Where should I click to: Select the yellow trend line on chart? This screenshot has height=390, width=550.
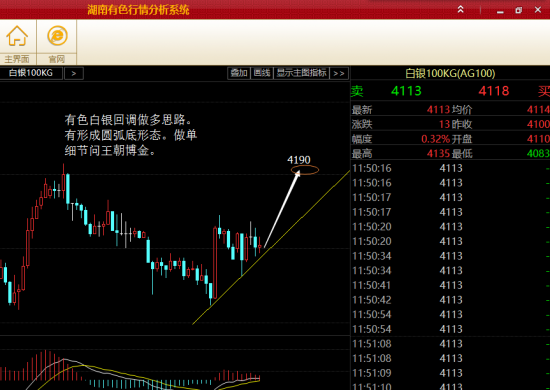pos(271,248)
